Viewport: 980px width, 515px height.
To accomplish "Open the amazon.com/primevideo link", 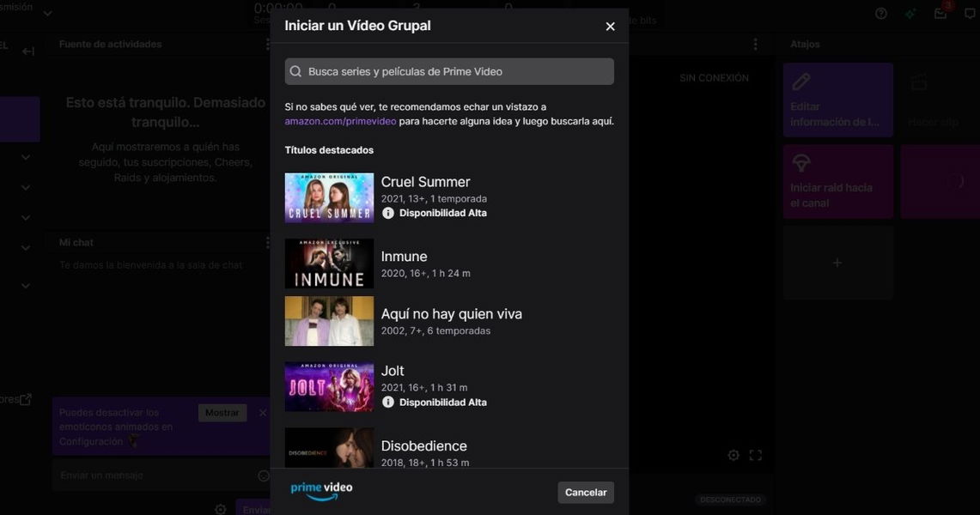I will 341,122.
